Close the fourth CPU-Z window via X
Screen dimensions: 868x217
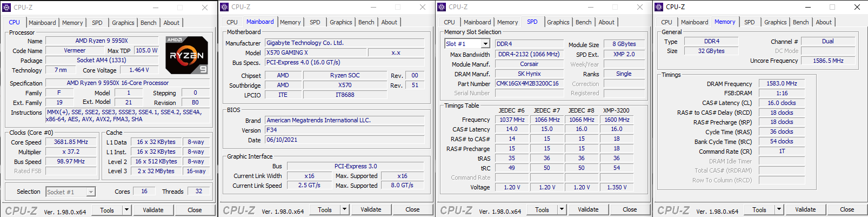click(x=857, y=7)
